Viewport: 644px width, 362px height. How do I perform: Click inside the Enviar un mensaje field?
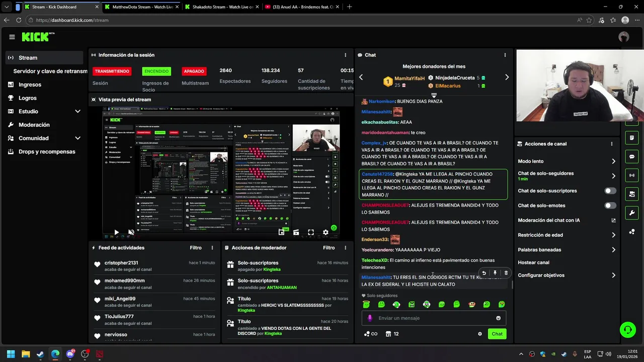pos(434,318)
